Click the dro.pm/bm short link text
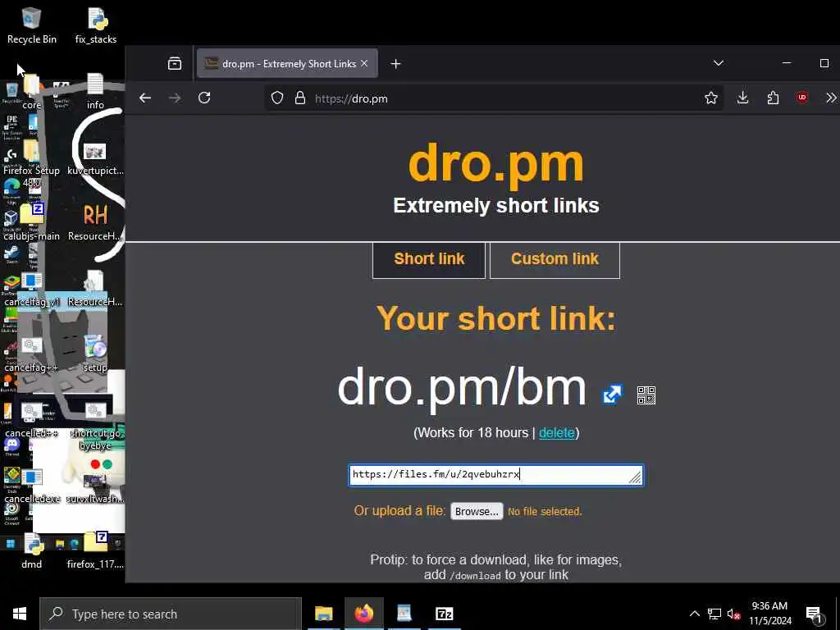 (x=463, y=388)
